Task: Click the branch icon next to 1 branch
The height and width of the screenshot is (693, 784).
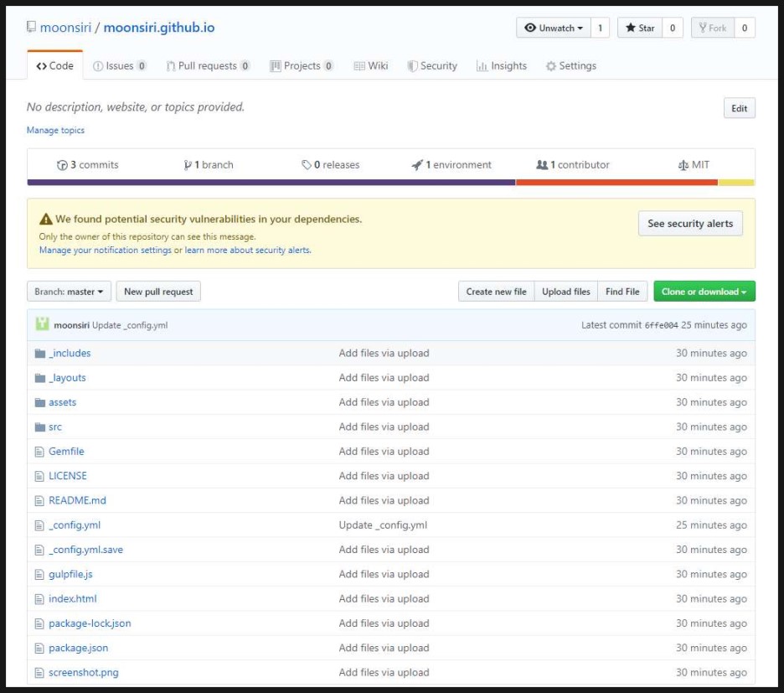Action: [x=188, y=165]
